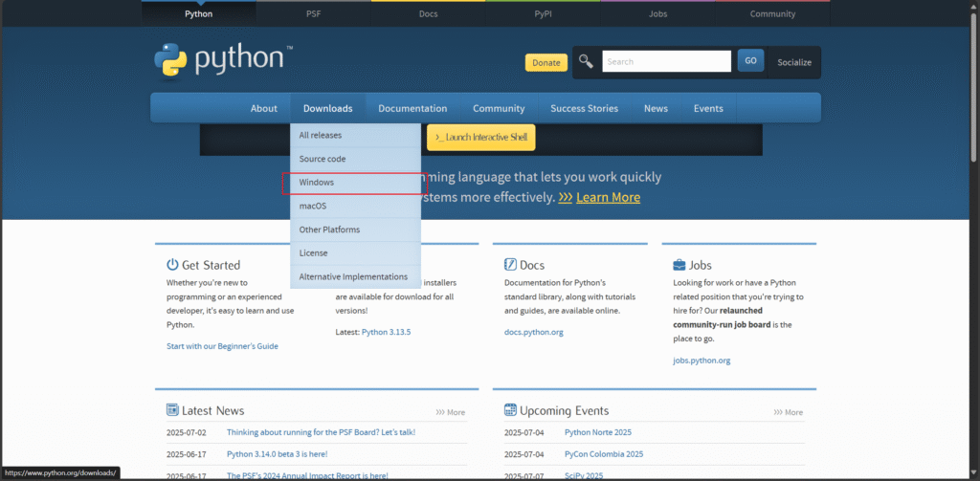Image resolution: width=980 pixels, height=481 pixels.
Task: Click the Upcoming Events heading
Action: coord(565,410)
